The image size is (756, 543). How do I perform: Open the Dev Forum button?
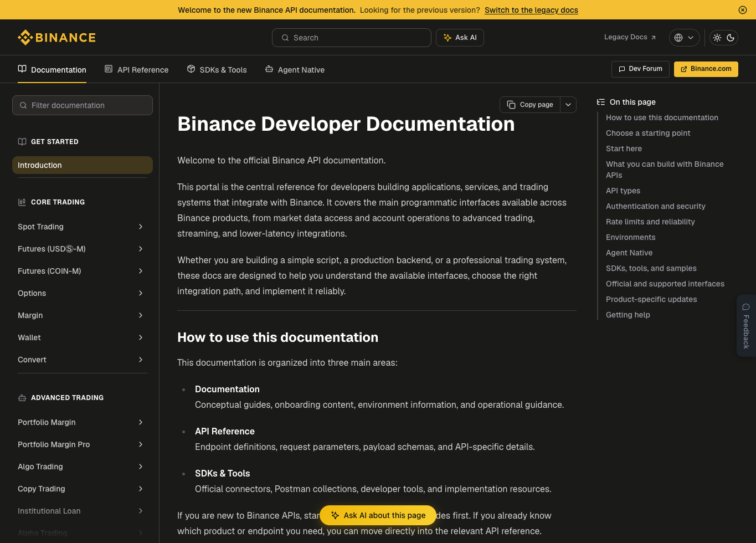(x=640, y=69)
